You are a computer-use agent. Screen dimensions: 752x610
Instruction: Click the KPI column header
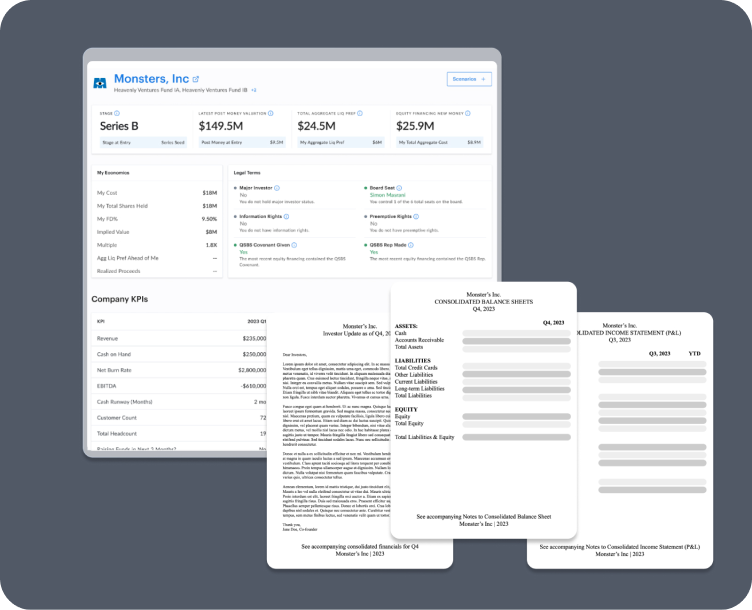[x=101, y=321]
